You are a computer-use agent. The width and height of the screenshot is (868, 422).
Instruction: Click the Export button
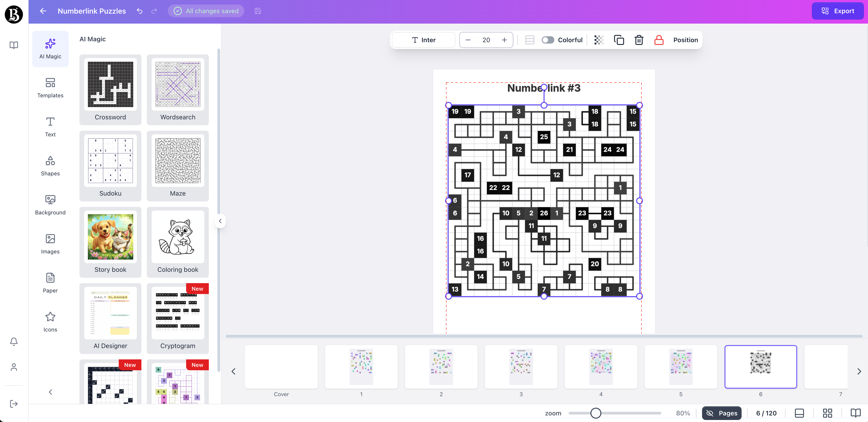pos(838,11)
